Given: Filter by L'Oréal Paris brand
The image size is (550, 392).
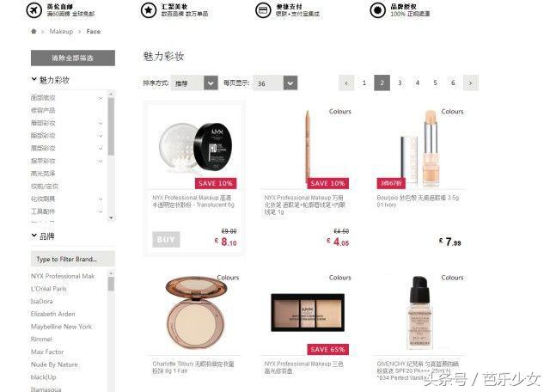Looking at the screenshot, I should tap(48, 289).
